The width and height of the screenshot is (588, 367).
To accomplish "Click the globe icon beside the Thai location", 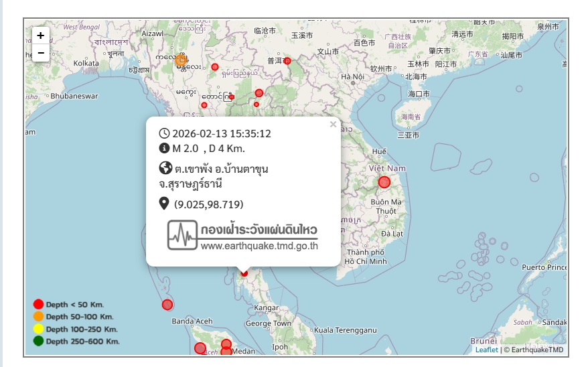I will (164, 167).
